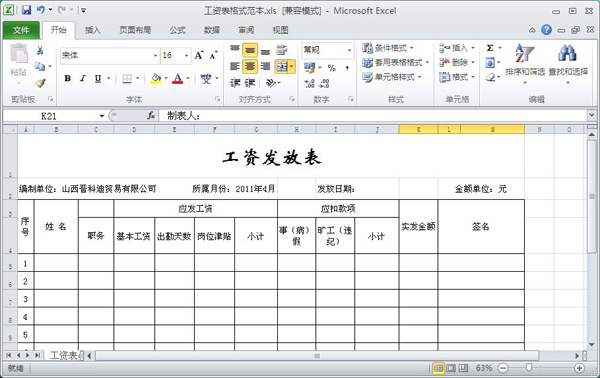
Task: Open the green File tab
Action: click(21, 30)
